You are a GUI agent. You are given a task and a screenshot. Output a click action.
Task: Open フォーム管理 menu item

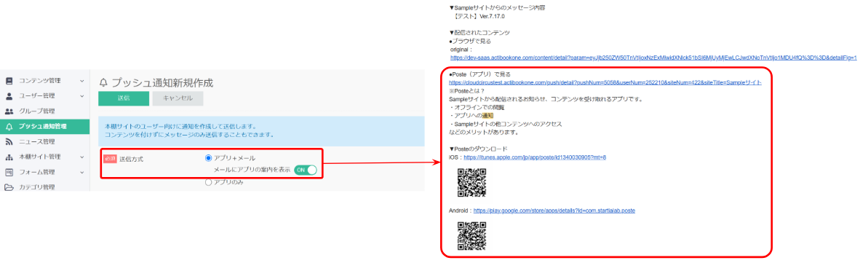click(45, 172)
